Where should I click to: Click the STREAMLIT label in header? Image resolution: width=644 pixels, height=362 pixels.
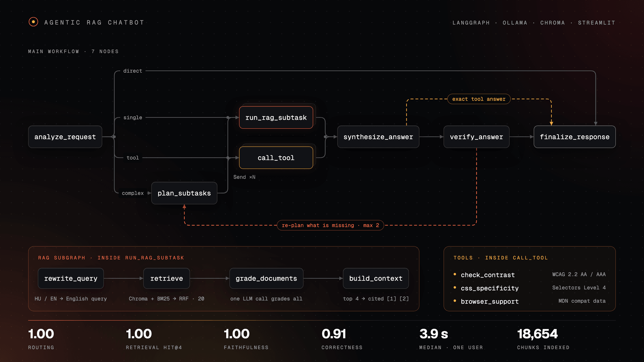[x=597, y=23]
